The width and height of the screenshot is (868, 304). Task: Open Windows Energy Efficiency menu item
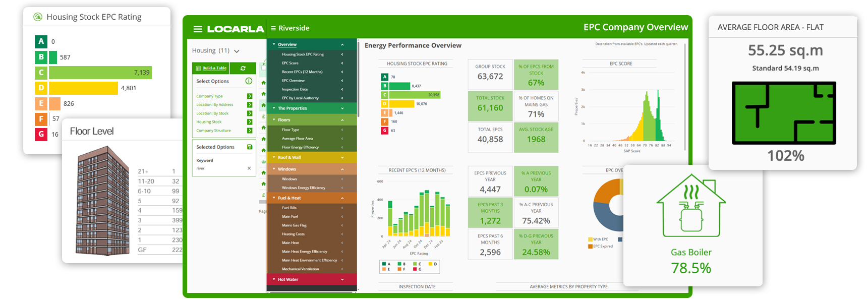coord(304,188)
